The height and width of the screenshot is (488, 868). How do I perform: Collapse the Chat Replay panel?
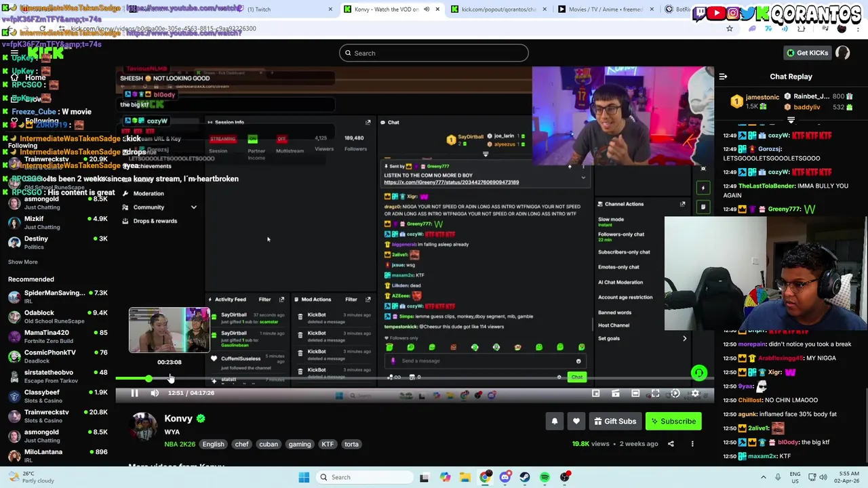coord(723,77)
